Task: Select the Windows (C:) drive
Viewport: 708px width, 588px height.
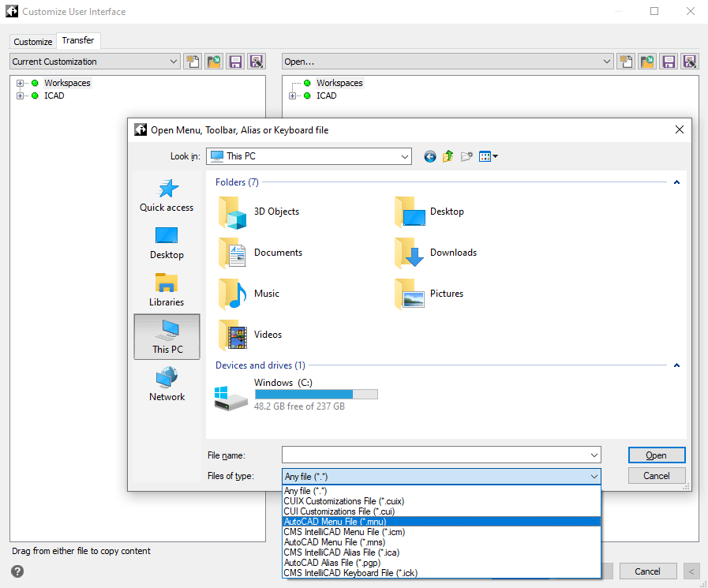Action: point(296,395)
